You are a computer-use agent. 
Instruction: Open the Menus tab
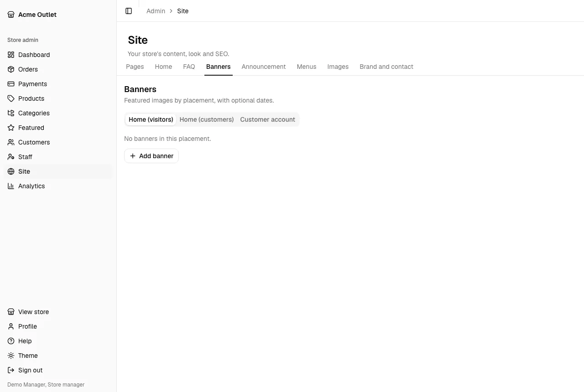[307, 67]
